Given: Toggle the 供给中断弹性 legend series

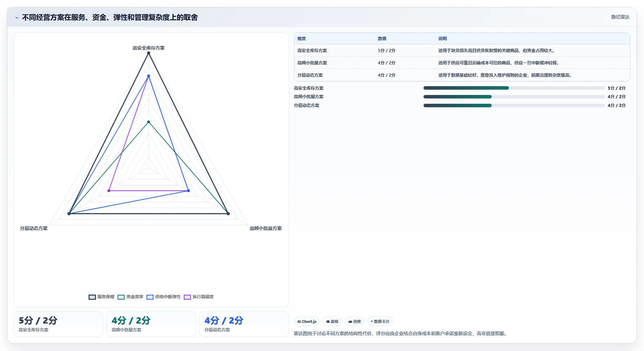Looking at the screenshot, I should (164, 297).
